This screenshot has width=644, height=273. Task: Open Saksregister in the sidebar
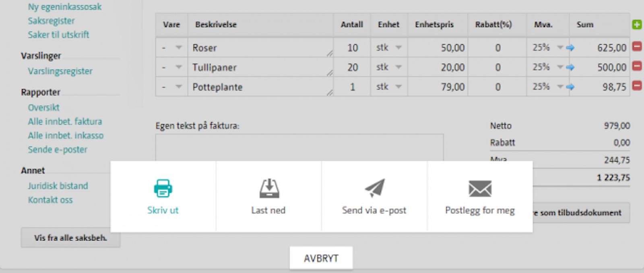[x=51, y=21]
